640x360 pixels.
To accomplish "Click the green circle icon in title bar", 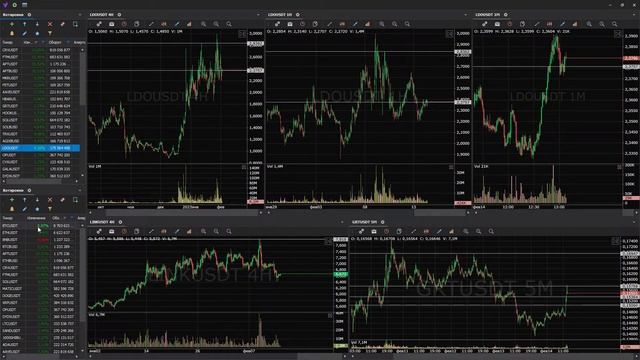I will (x=15, y=4).
